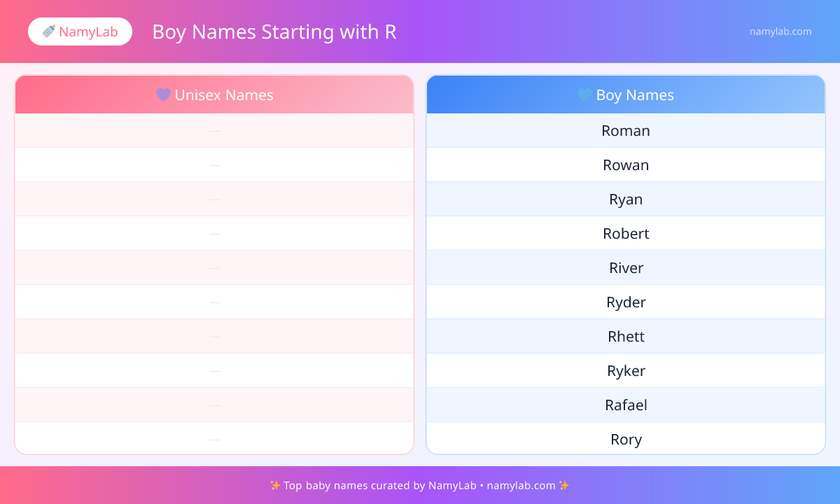The width and height of the screenshot is (840, 504).
Task: Select the name Rafael
Action: click(626, 405)
